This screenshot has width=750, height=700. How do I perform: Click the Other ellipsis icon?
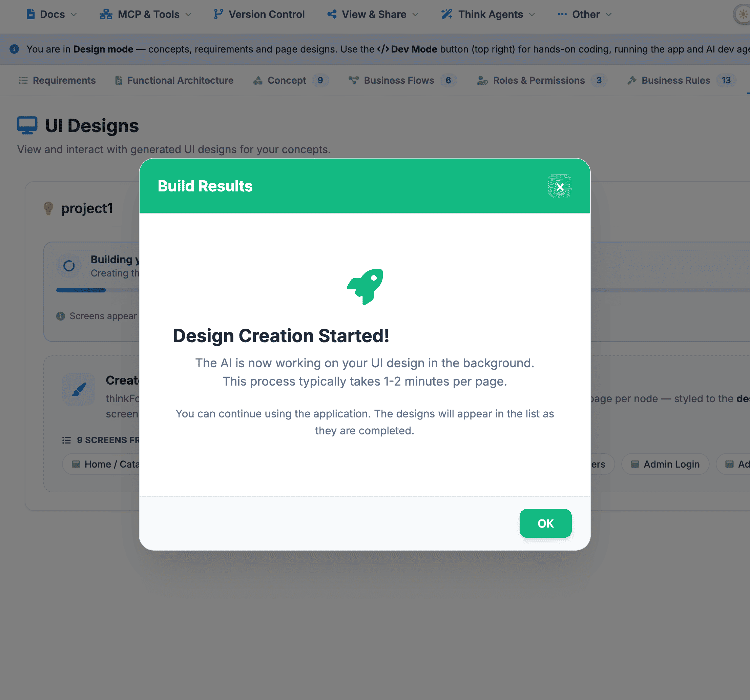tap(562, 14)
